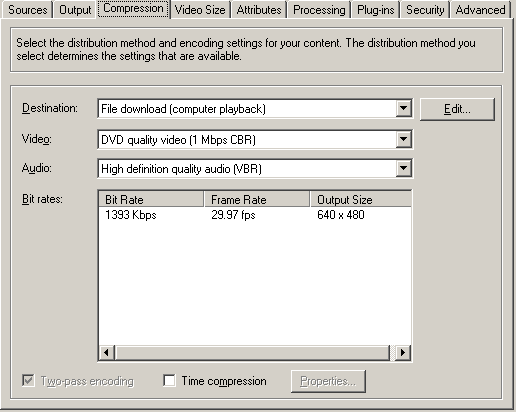Click the Frame Rate column header

[257, 199]
